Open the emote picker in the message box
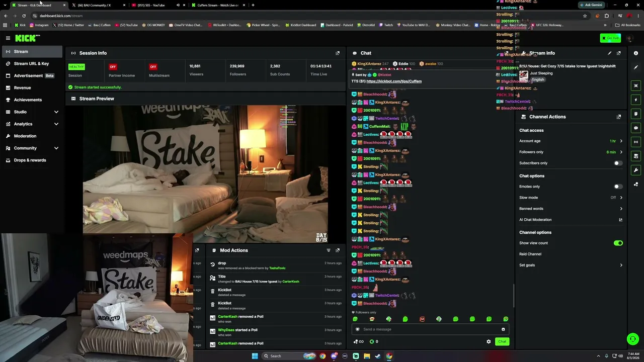 503,329
